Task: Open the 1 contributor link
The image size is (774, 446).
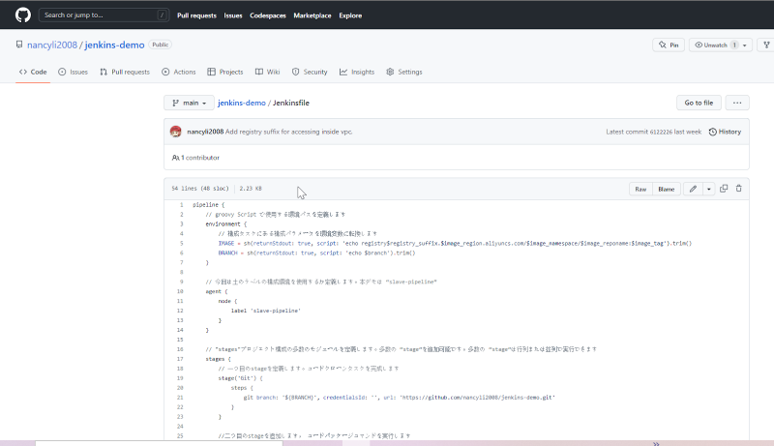Action: click(x=199, y=157)
